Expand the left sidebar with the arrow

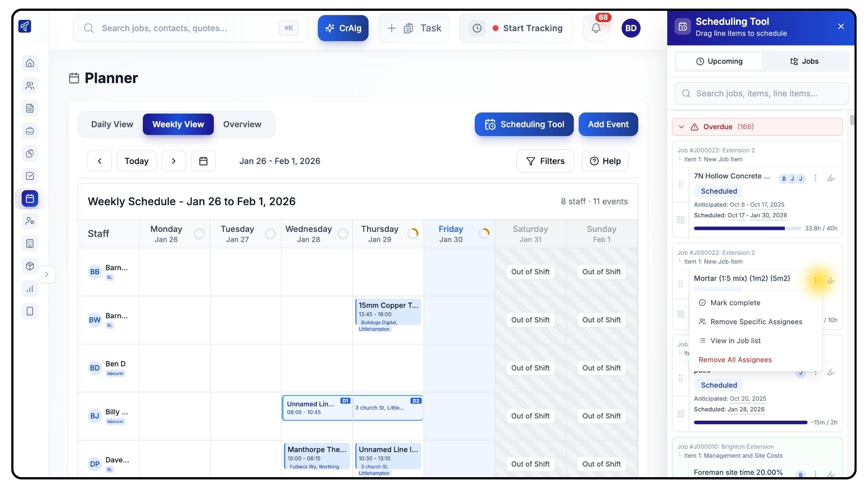[x=47, y=274]
